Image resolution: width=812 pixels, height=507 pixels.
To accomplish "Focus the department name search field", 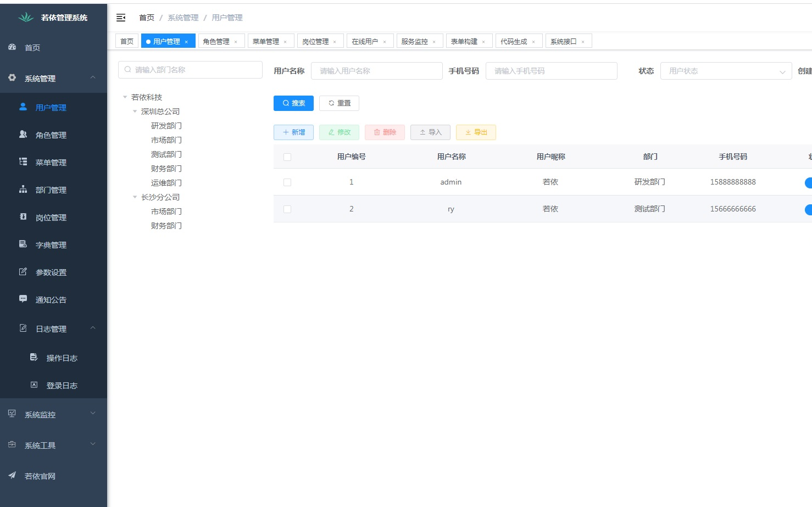I will (190, 70).
